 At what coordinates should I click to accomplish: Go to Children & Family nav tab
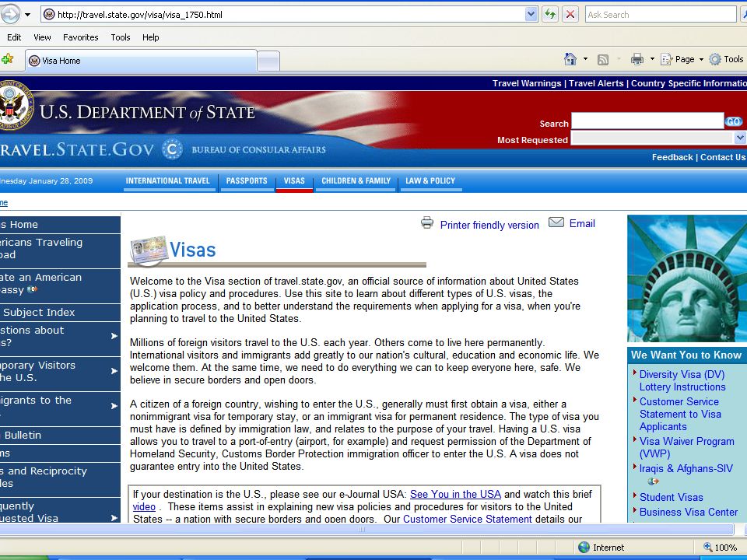click(356, 181)
